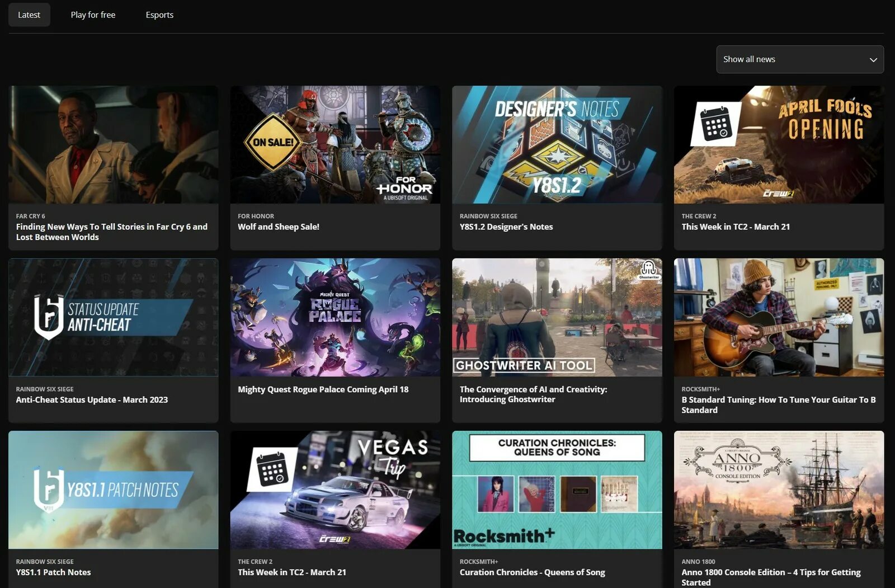The height and width of the screenshot is (588, 895).
Task: Click ROCKSMITH+ label above Curation Chronicles headline
Action: (x=479, y=562)
